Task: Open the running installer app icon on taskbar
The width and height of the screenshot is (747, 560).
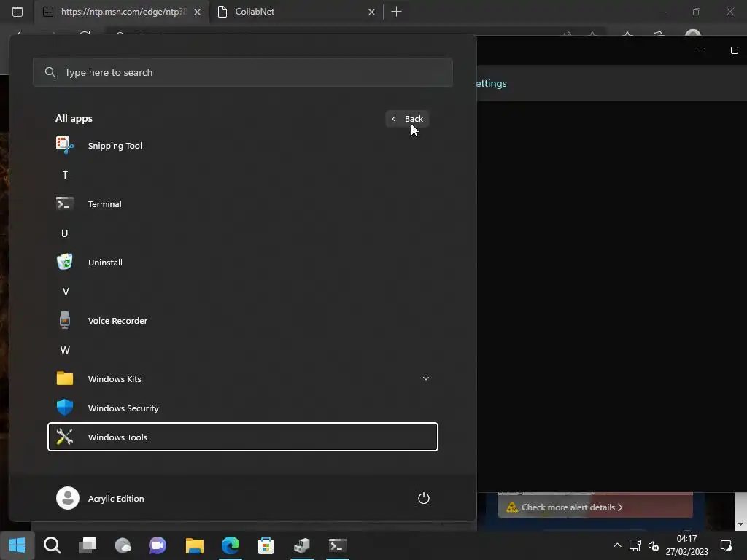Action: point(301,545)
